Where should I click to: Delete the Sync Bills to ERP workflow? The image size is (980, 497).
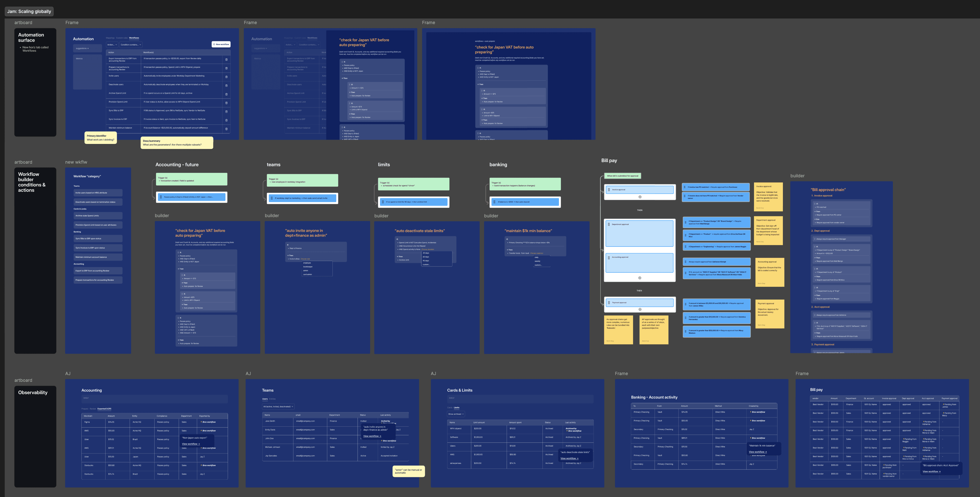(x=226, y=111)
